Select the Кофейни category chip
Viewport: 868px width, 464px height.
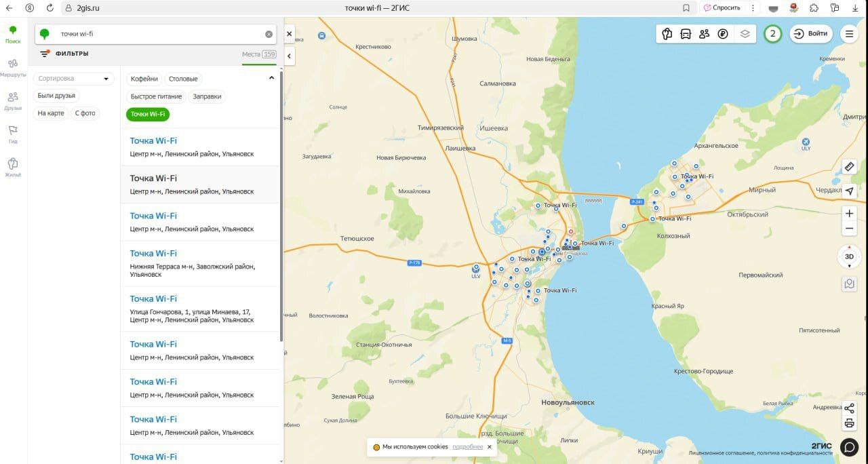(x=144, y=79)
